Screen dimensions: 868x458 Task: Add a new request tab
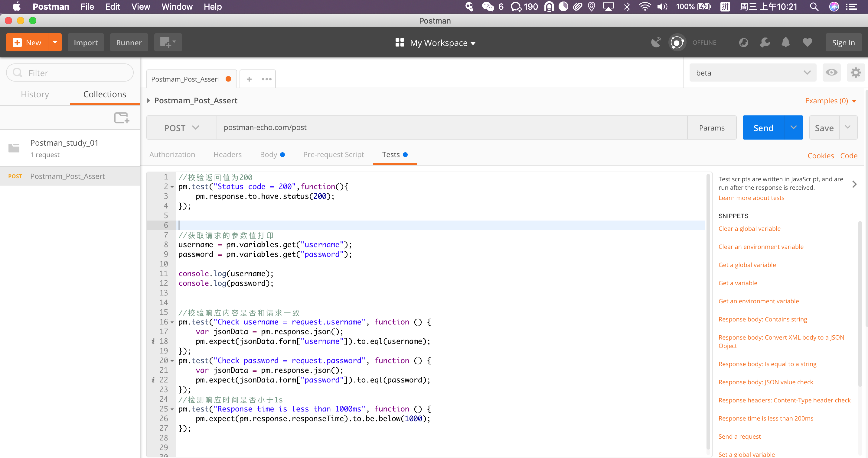coord(249,79)
